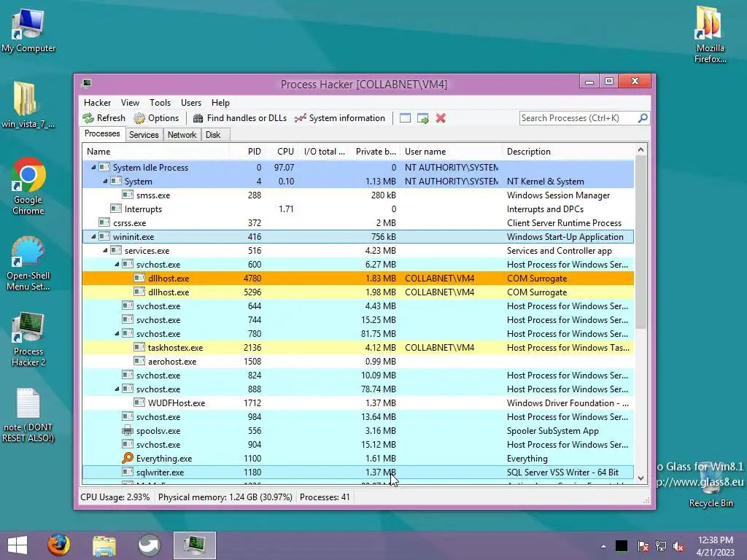
Task: Open File Explorer from the taskbar
Action: pyautogui.click(x=104, y=545)
